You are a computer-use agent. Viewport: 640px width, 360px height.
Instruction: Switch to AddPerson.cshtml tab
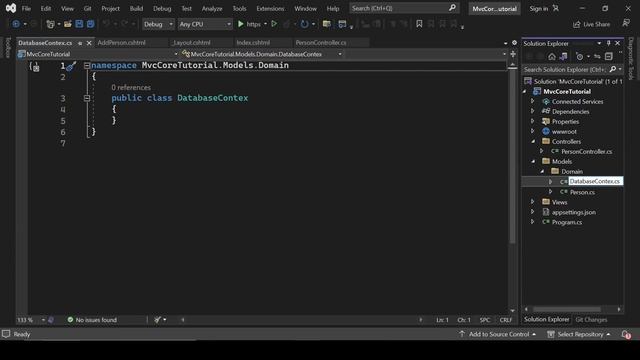point(122,42)
